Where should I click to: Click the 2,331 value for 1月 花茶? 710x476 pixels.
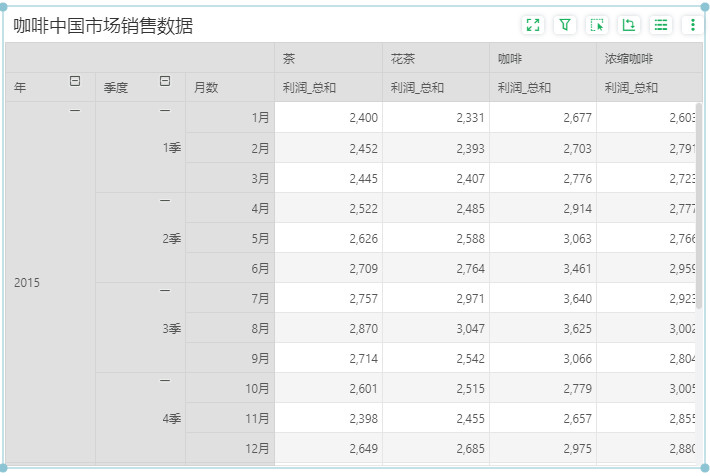(470, 118)
